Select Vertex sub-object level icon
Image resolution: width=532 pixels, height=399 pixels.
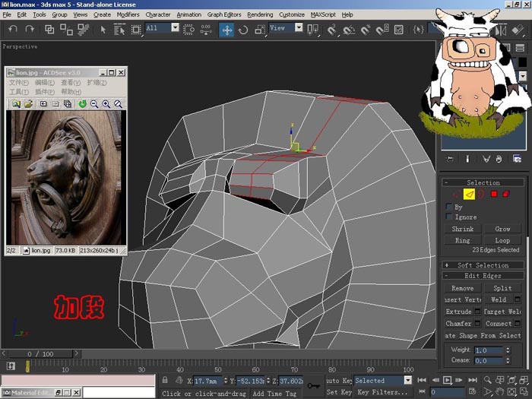tap(456, 194)
